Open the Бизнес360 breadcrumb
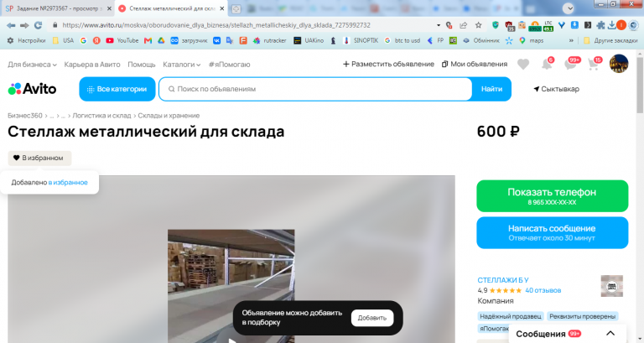The height and width of the screenshot is (343, 644). click(x=24, y=116)
